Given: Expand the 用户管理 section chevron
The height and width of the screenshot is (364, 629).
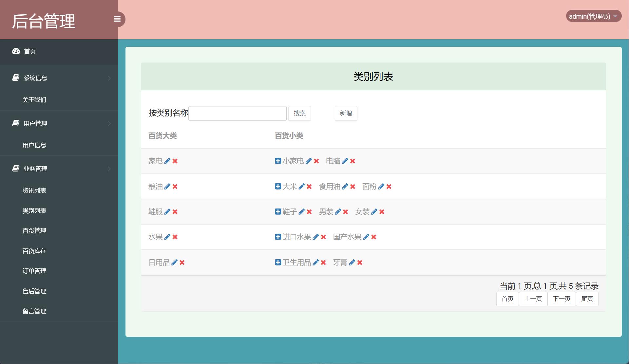Looking at the screenshot, I should [x=109, y=123].
